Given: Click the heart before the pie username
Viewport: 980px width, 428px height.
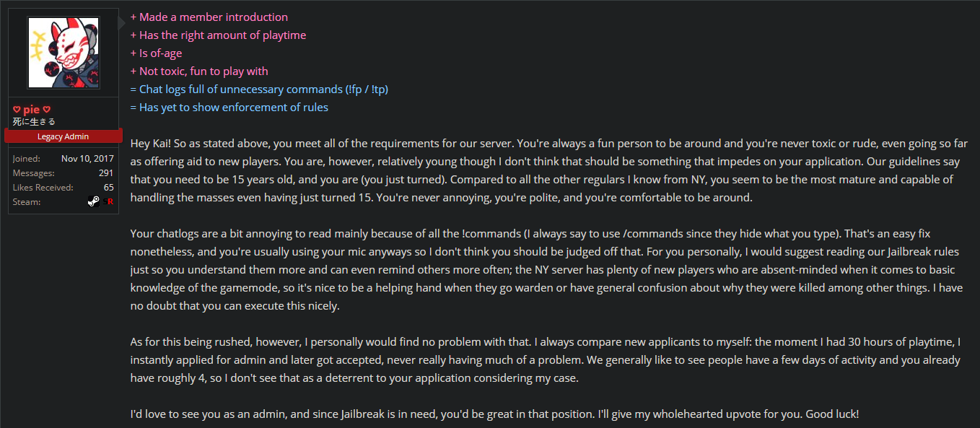Looking at the screenshot, I should (x=17, y=110).
